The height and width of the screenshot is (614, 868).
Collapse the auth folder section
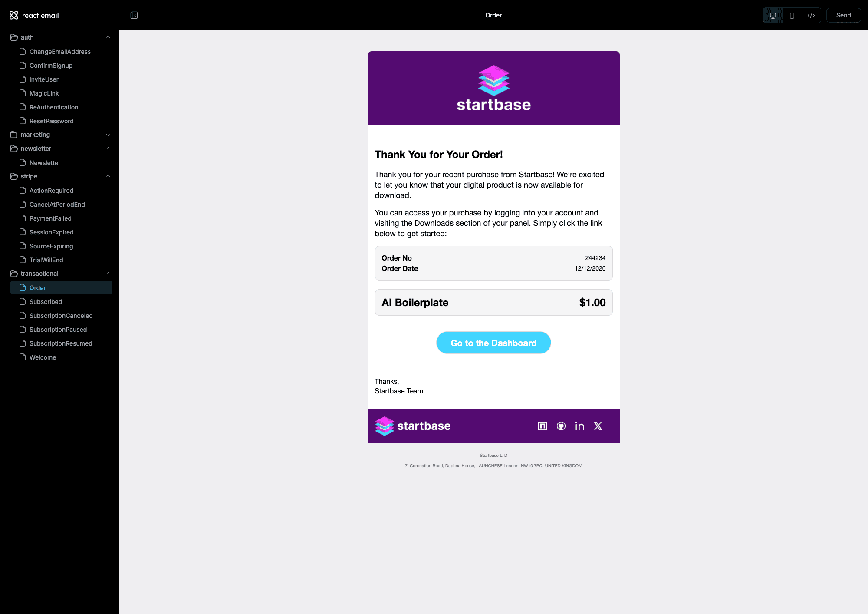[108, 37]
